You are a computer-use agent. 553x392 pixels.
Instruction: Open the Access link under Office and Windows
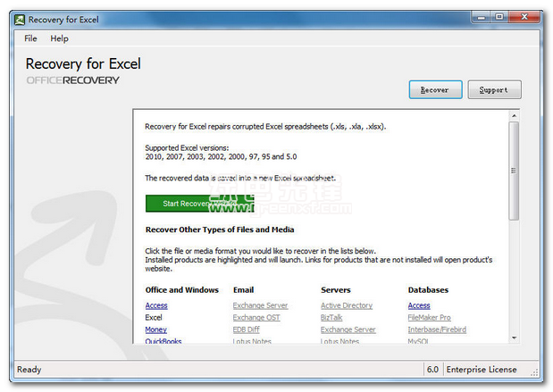pyautogui.click(x=156, y=305)
